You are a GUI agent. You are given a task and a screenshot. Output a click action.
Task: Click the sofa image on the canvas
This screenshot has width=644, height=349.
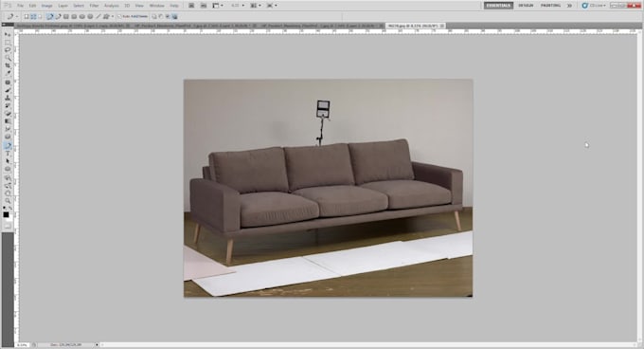coord(328,188)
